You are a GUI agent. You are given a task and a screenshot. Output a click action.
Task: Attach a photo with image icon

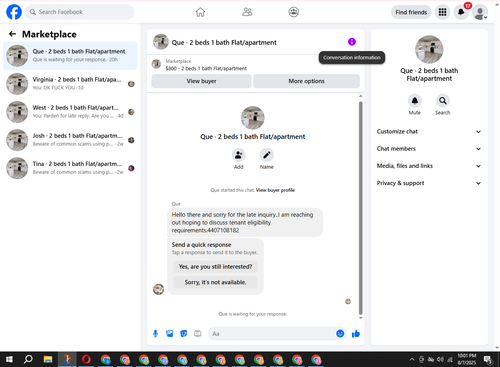coord(170,334)
